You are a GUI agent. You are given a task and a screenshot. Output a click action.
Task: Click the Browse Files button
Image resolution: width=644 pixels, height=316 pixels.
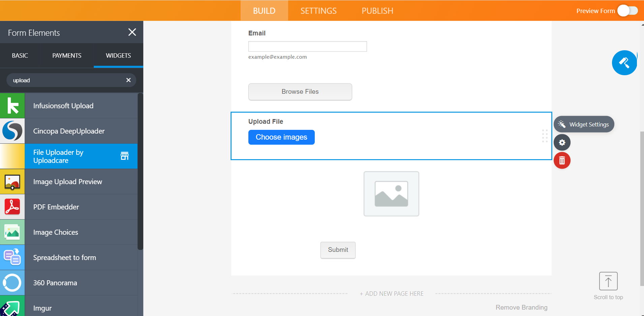click(x=300, y=91)
